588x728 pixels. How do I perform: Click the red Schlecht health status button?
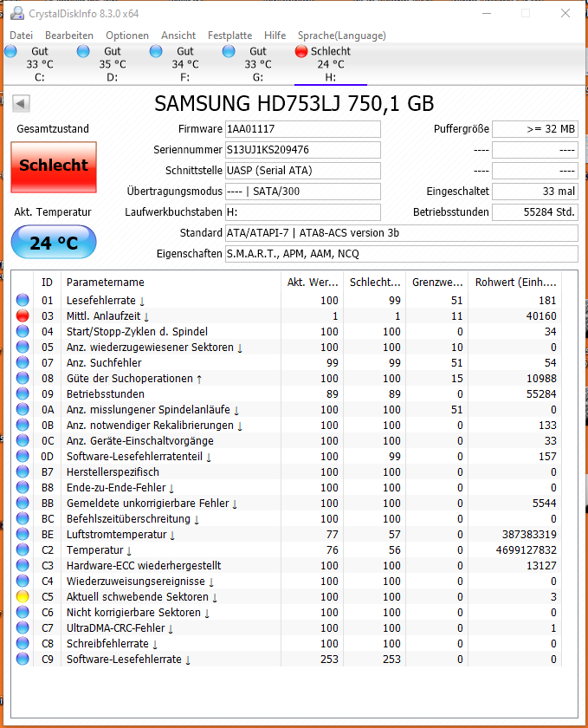click(54, 167)
